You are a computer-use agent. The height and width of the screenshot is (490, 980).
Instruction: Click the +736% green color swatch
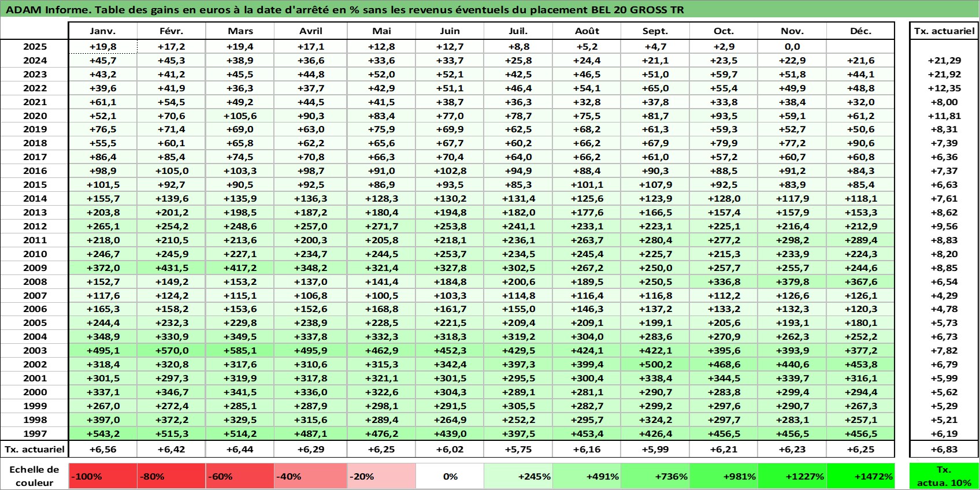[655, 476]
